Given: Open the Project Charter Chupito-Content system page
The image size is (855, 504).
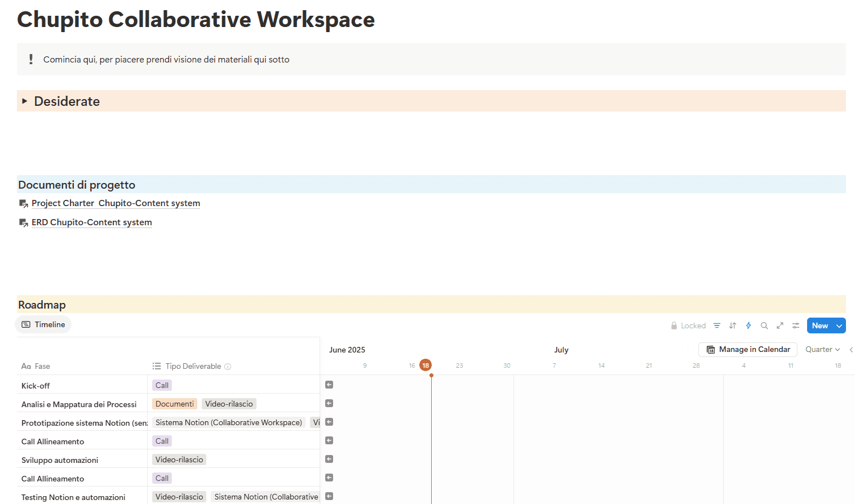Looking at the screenshot, I should click(x=115, y=203).
